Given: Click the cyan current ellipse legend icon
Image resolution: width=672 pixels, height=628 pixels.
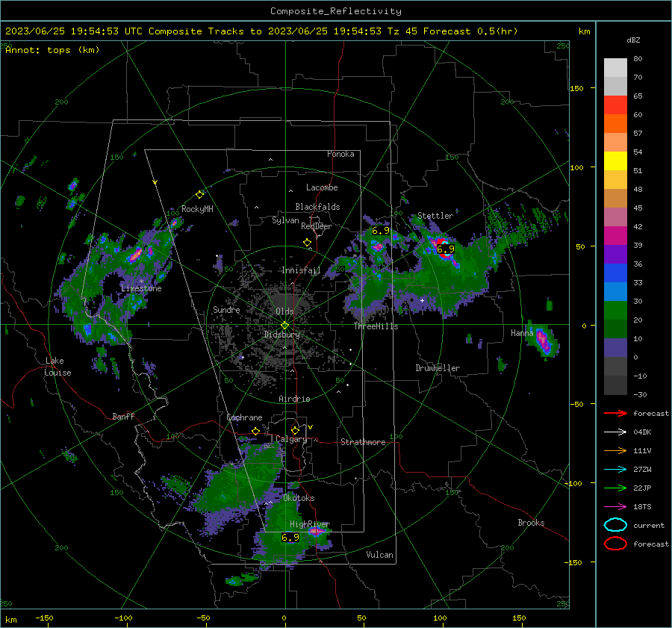Looking at the screenshot, I should [615, 525].
